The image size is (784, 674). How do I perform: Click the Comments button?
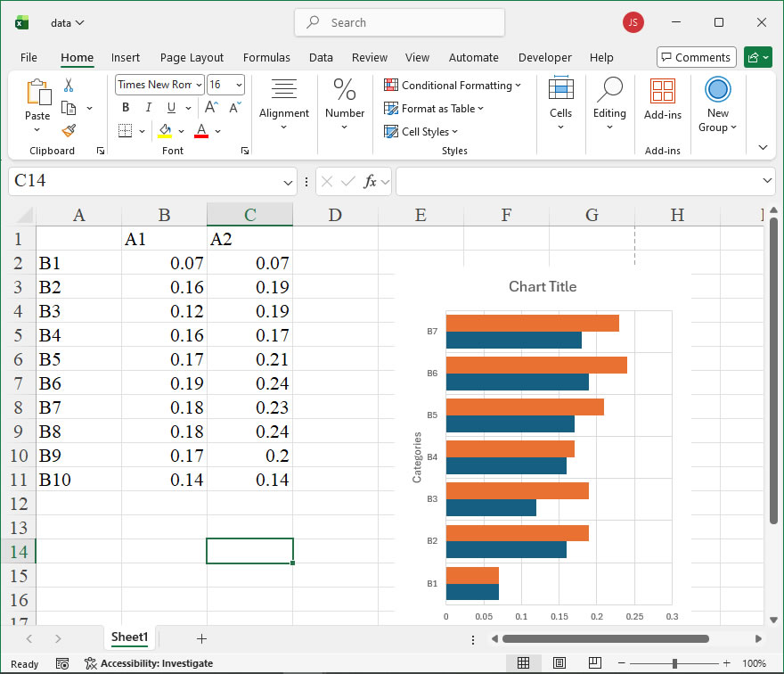[x=696, y=57]
